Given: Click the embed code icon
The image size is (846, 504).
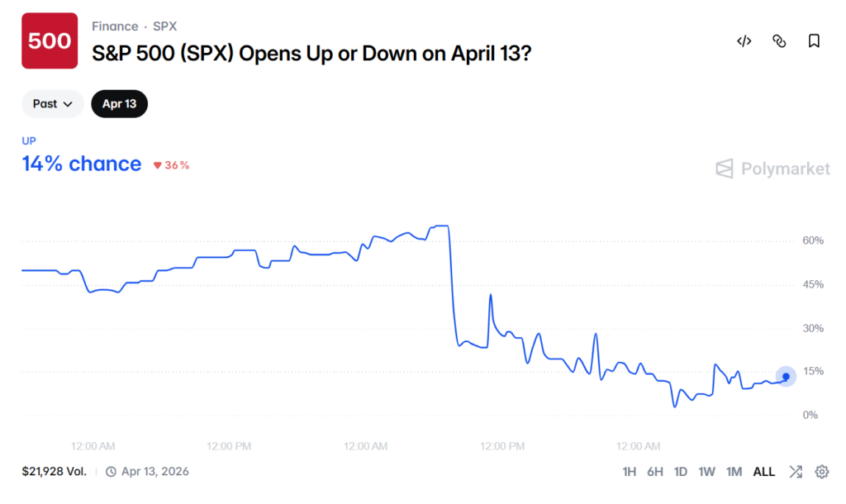Looking at the screenshot, I should [744, 40].
